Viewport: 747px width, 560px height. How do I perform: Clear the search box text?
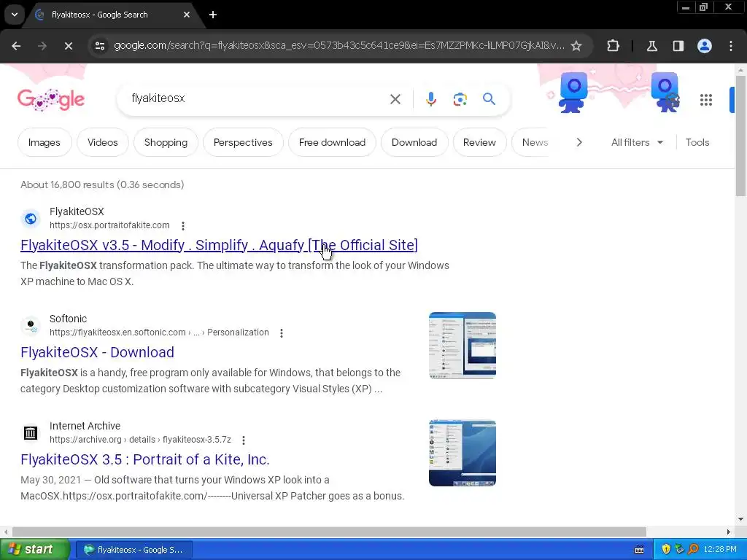click(x=395, y=99)
